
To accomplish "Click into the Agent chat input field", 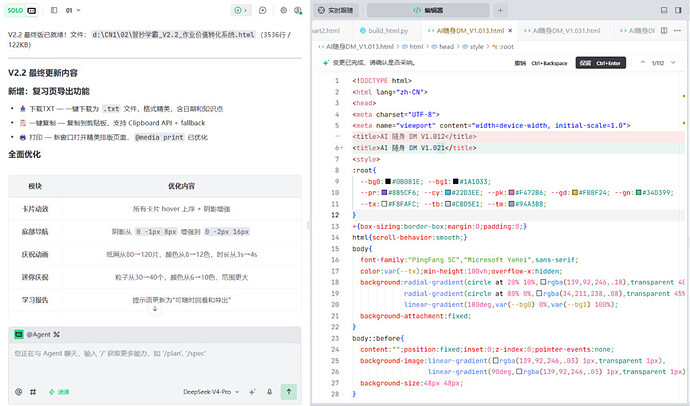I will [x=154, y=361].
